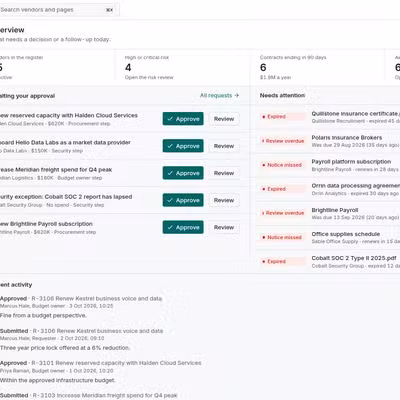Open the Cobalt SOC 2 Type II 2025.pdf item
This screenshot has height=400, width=400.
[x=328, y=261]
